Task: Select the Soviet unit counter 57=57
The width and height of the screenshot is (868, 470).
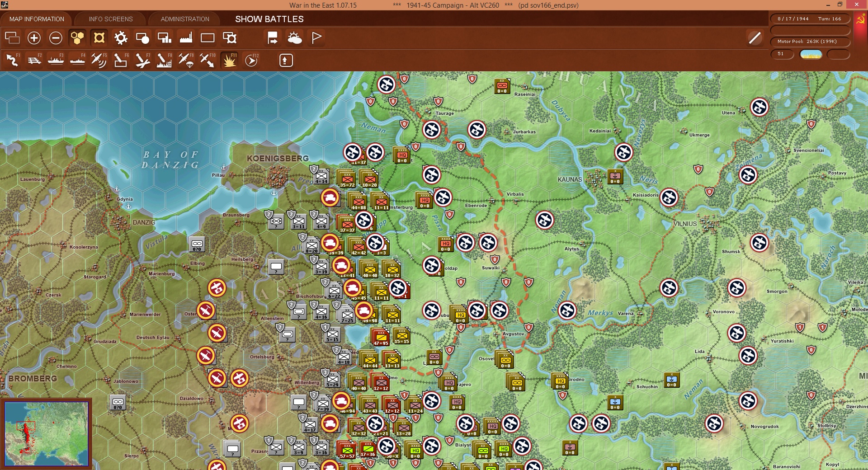Action: coord(347,450)
